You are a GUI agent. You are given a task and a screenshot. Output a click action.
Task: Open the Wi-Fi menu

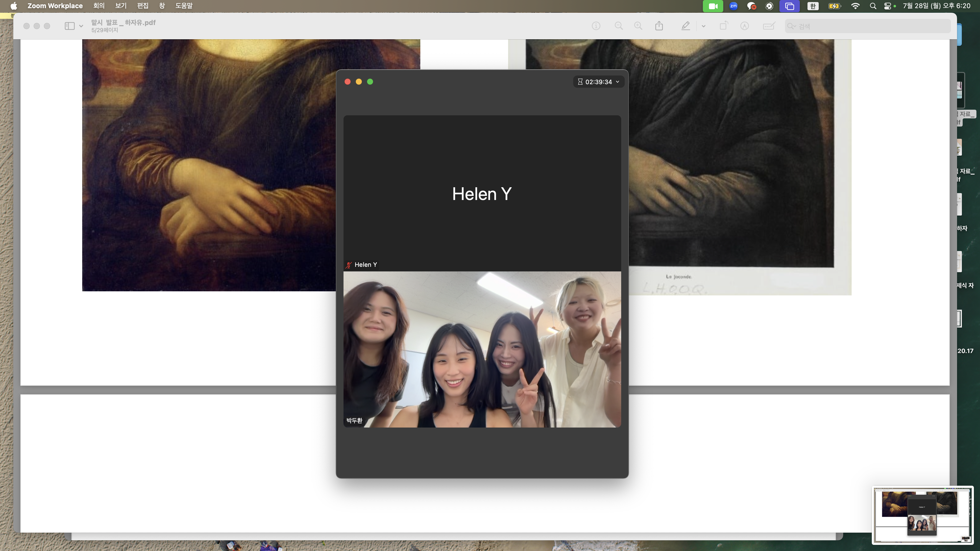pos(855,6)
